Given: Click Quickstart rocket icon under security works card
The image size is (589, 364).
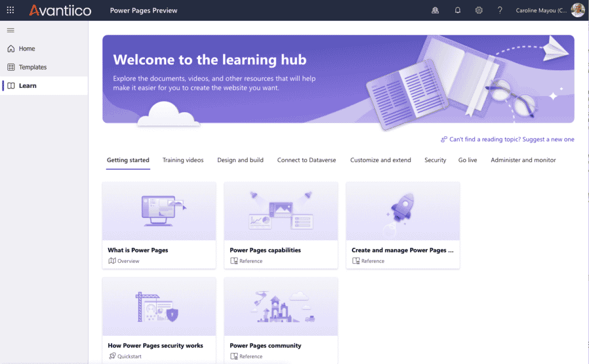Looking at the screenshot, I should (x=112, y=356).
